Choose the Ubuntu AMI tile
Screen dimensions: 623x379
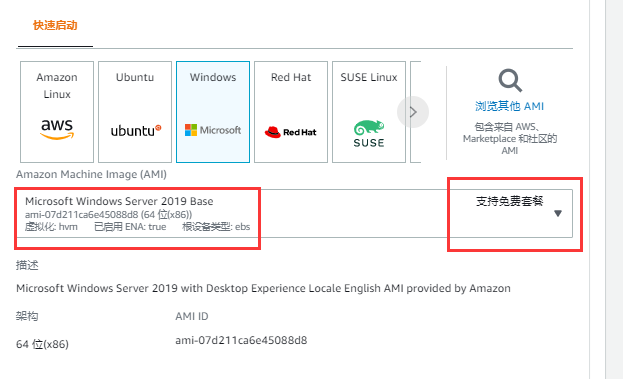(x=135, y=112)
